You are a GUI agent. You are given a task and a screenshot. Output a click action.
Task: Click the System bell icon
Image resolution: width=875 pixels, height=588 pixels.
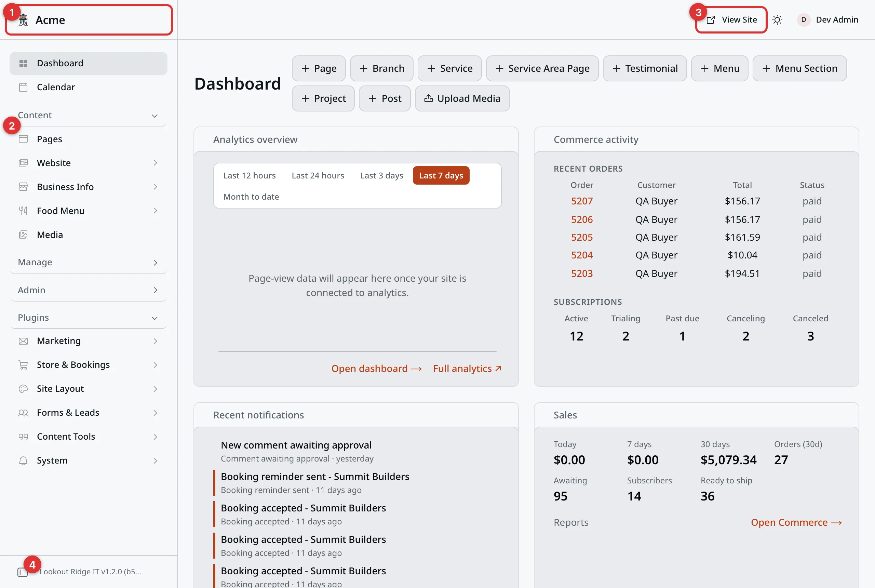(23, 460)
